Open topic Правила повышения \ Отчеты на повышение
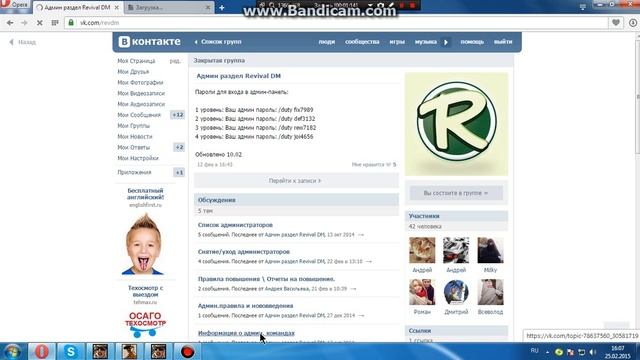The height and width of the screenshot is (360, 640). pos(266,279)
